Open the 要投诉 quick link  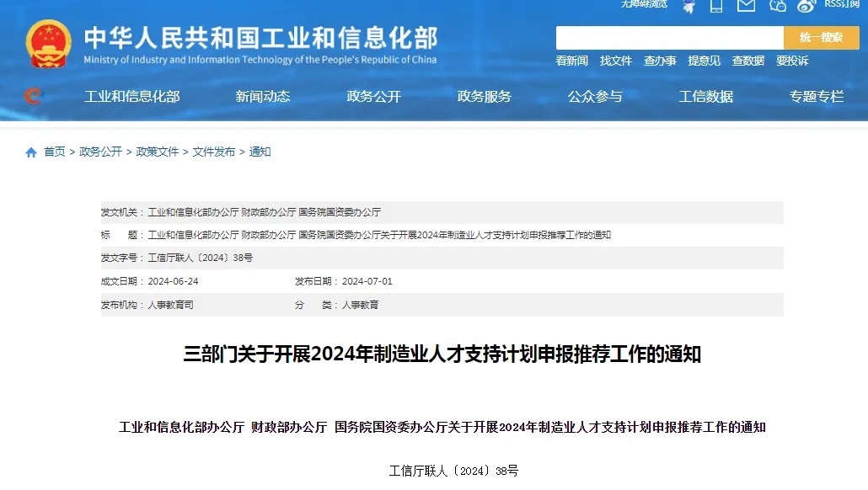coord(792,61)
